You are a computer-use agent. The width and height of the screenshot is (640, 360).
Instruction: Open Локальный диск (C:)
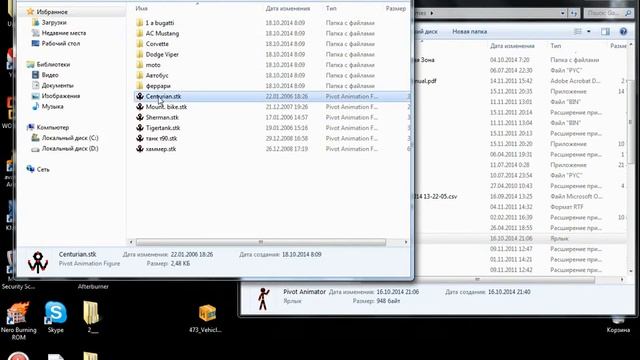[70, 138]
